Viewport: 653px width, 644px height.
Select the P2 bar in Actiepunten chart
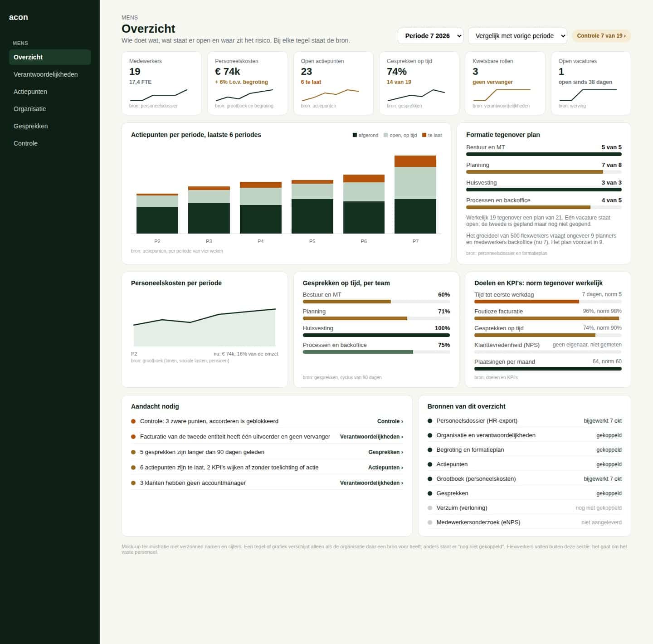click(x=157, y=214)
